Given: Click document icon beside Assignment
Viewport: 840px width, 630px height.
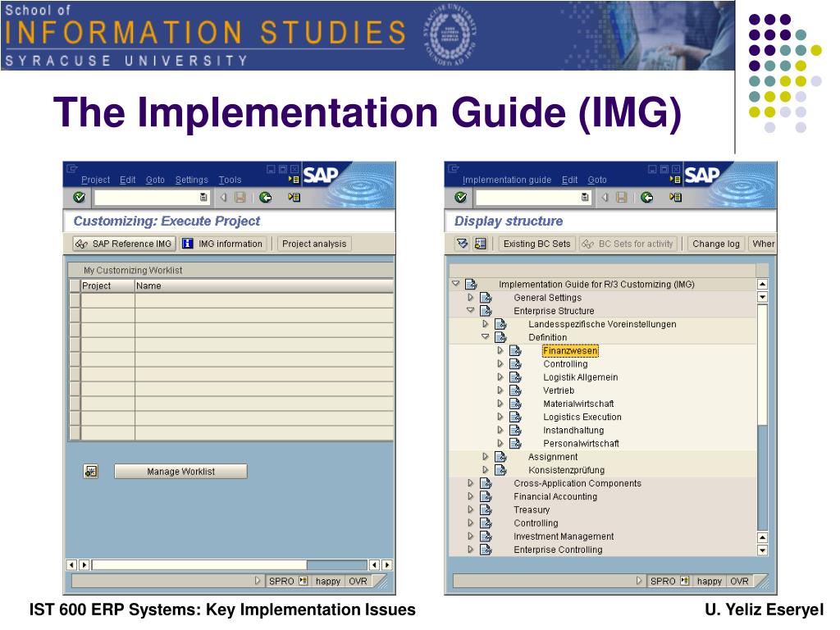Looking at the screenshot, I should click(501, 457).
